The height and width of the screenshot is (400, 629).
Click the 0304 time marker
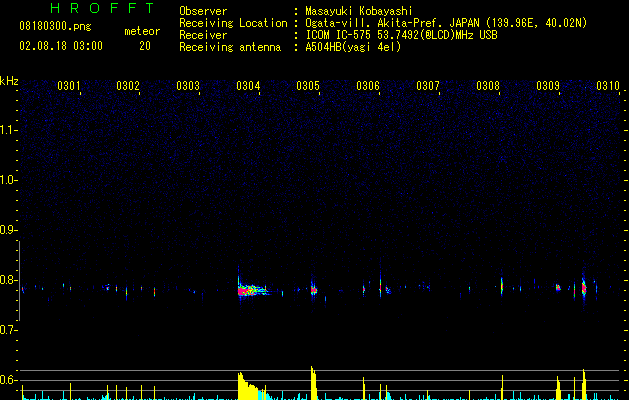point(248,86)
